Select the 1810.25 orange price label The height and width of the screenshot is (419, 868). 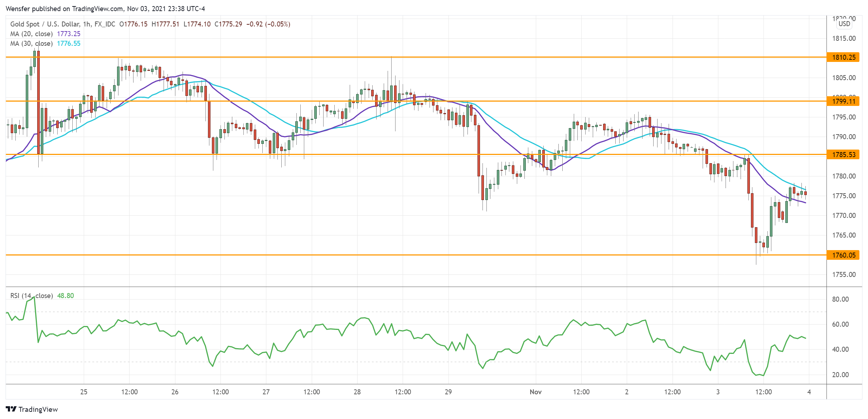pyautogui.click(x=843, y=57)
